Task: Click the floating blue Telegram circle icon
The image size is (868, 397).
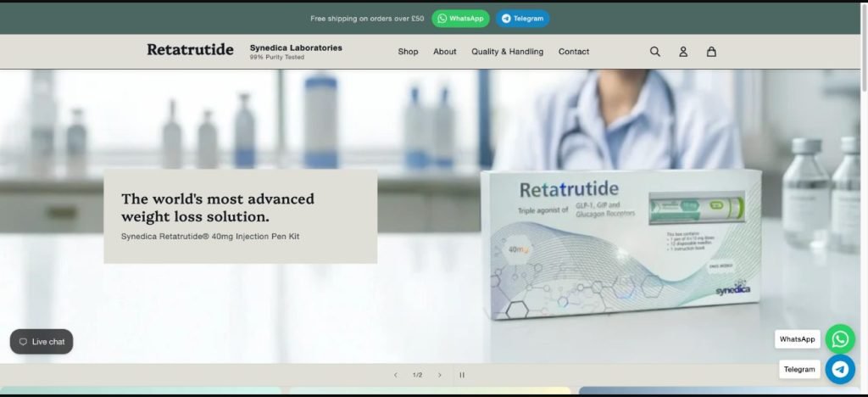Action: (840, 369)
